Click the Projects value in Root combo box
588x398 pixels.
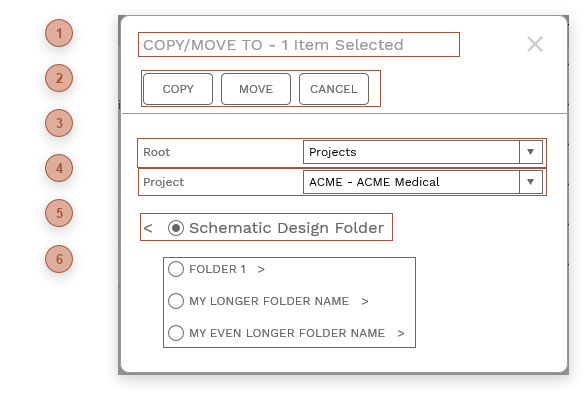point(411,152)
